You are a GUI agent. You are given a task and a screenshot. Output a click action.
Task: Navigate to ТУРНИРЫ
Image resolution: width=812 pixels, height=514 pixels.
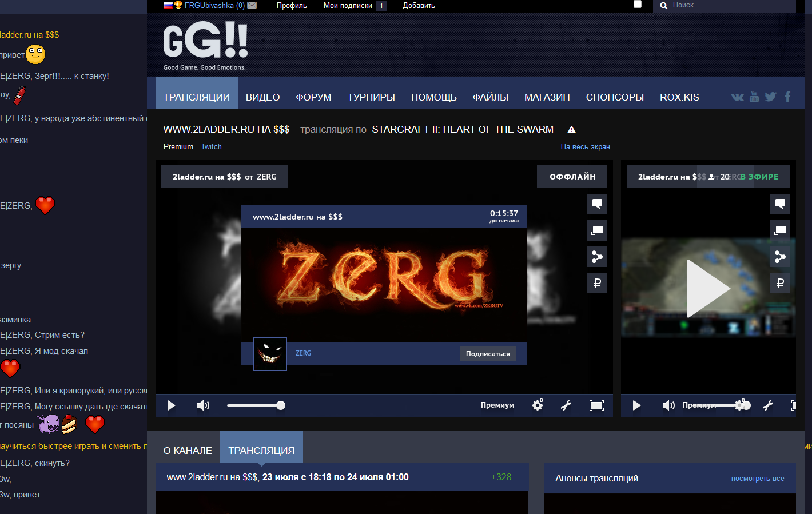click(x=371, y=97)
